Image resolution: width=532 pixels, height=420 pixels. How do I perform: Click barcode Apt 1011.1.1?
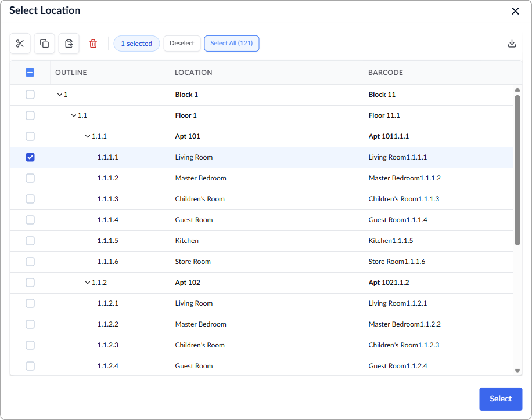pos(389,136)
